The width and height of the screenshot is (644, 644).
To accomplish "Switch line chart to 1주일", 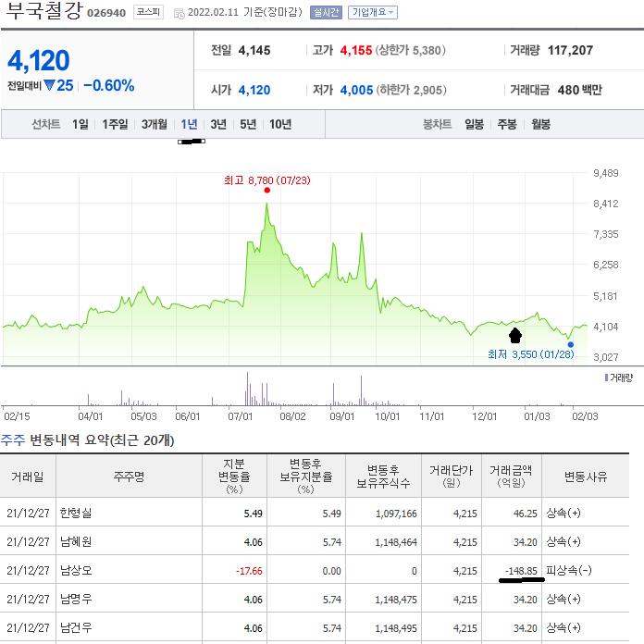I will click(116, 124).
